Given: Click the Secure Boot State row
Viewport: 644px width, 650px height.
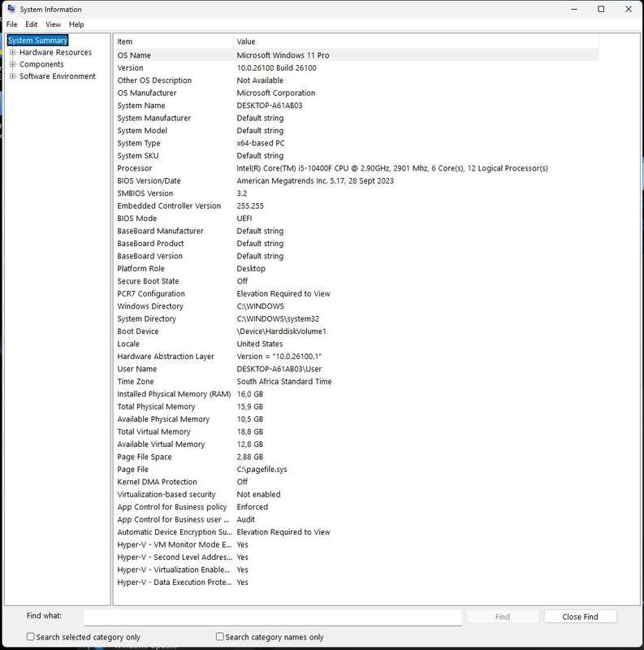Looking at the screenshot, I should click(357, 281).
